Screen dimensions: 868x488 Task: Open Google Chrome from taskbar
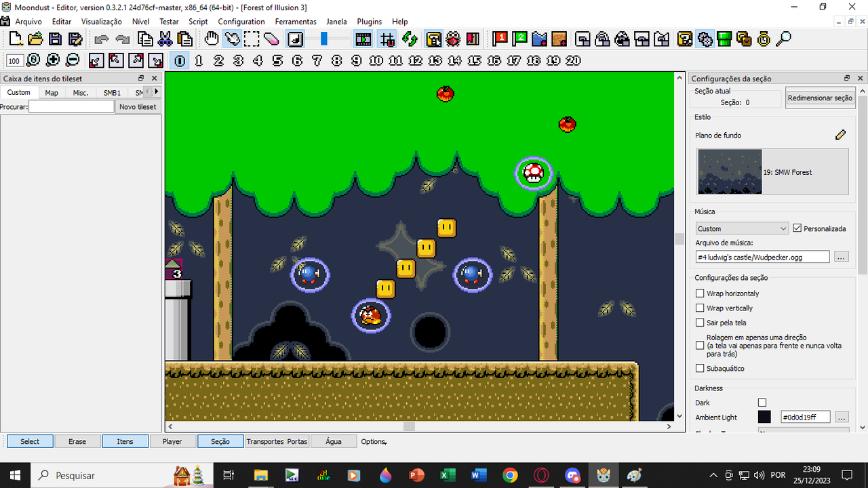(x=510, y=475)
